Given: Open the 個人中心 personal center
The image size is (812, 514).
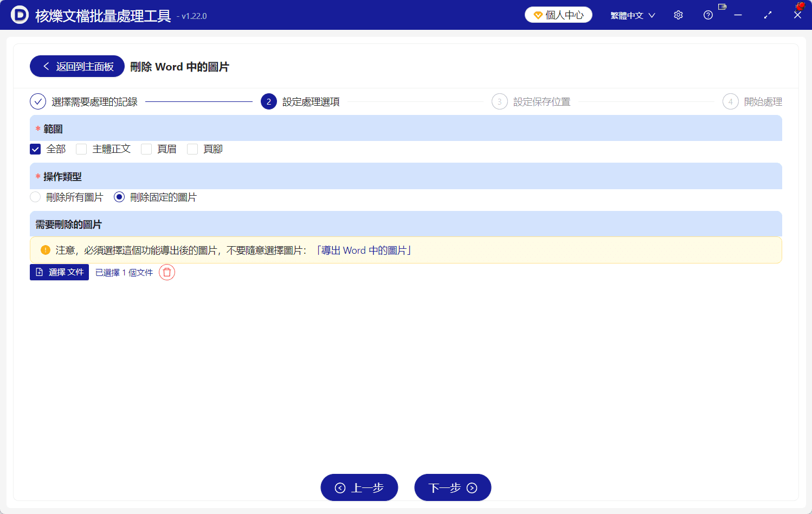Looking at the screenshot, I should pos(558,15).
